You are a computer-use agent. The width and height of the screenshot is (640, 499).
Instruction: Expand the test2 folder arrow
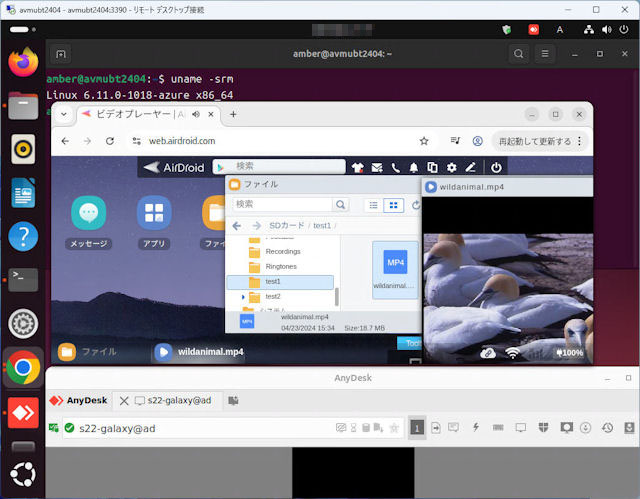(x=243, y=297)
